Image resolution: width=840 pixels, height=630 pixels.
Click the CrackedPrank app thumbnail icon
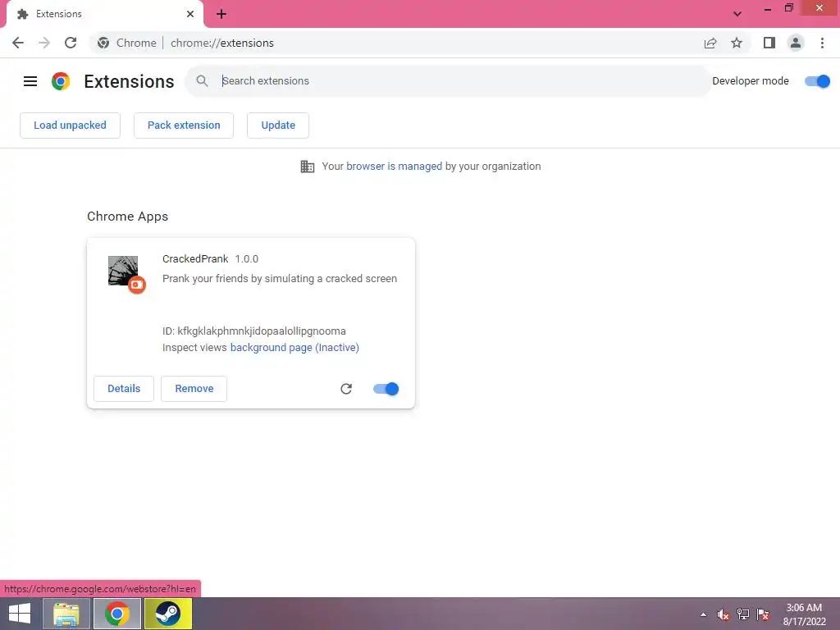pos(123,271)
